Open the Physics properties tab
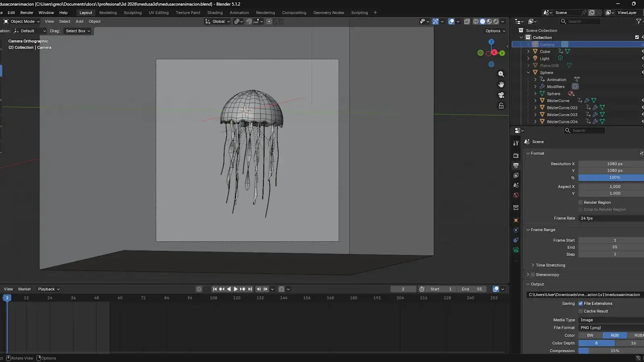 516,230
